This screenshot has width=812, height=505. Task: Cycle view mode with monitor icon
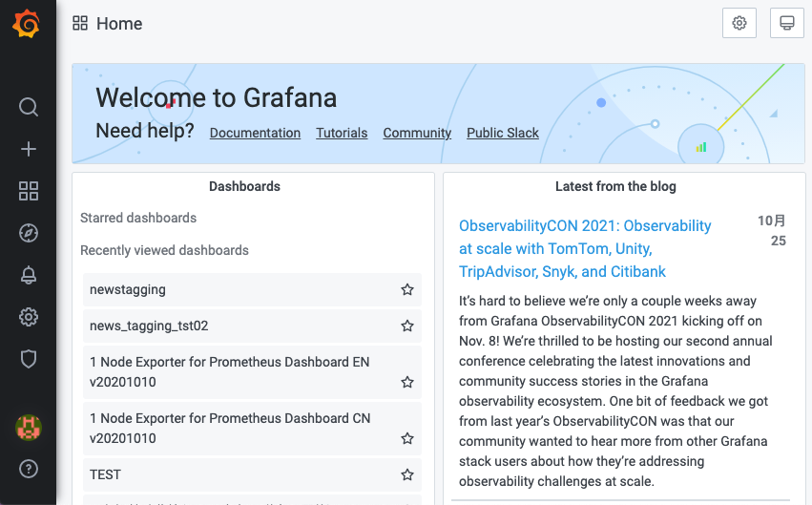[x=786, y=23]
